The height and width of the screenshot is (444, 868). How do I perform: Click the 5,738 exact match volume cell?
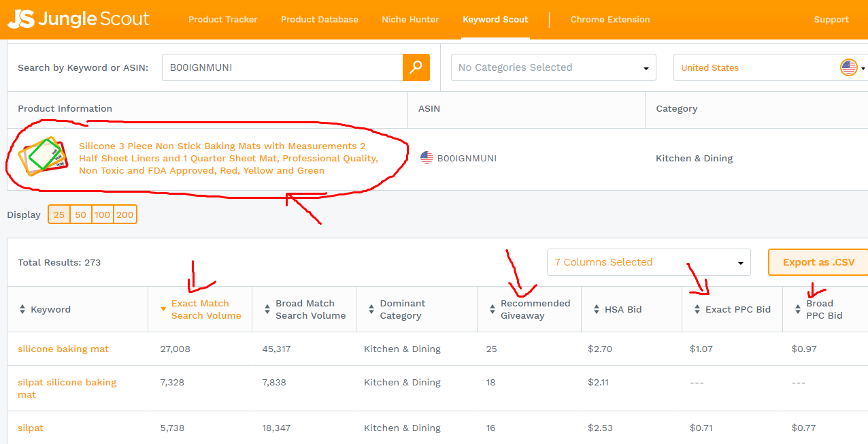[172, 428]
